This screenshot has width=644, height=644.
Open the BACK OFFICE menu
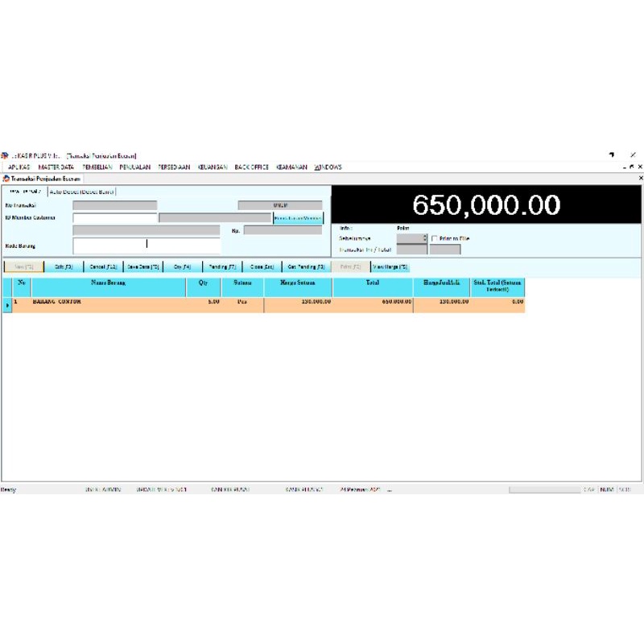coord(251,167)
